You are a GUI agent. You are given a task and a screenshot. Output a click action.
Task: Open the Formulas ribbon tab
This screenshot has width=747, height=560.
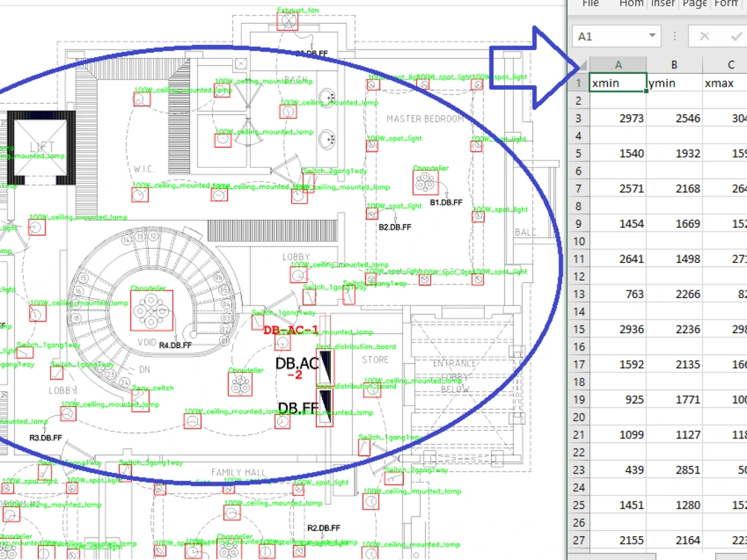pyautogui.click(x=726, y=3)
